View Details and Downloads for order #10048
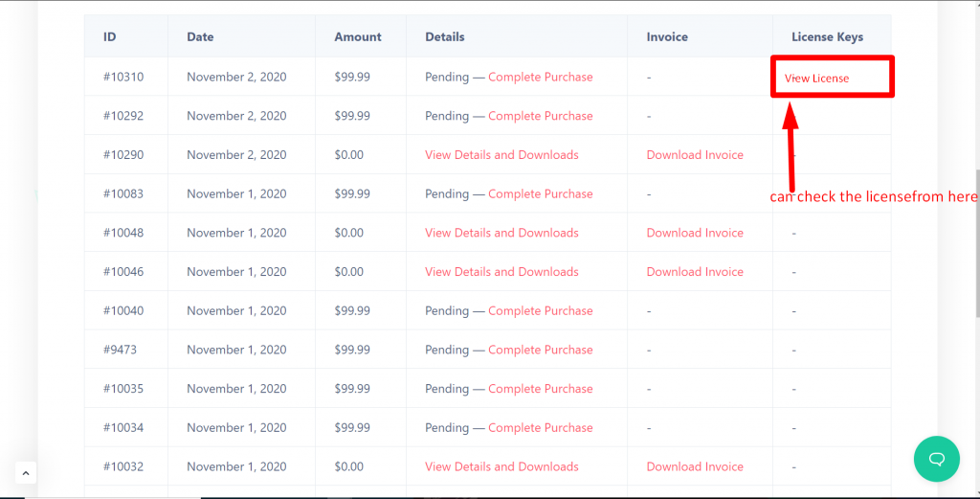 pyautogui.click(x=501, y=233)
